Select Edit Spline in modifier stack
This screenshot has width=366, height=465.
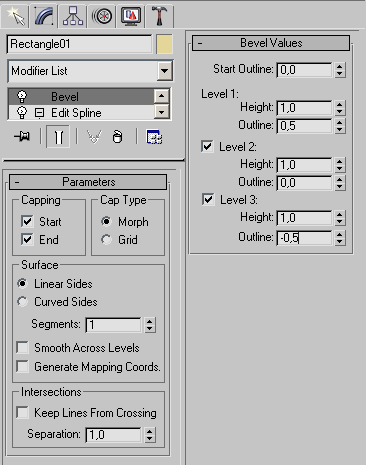(76, 113)
